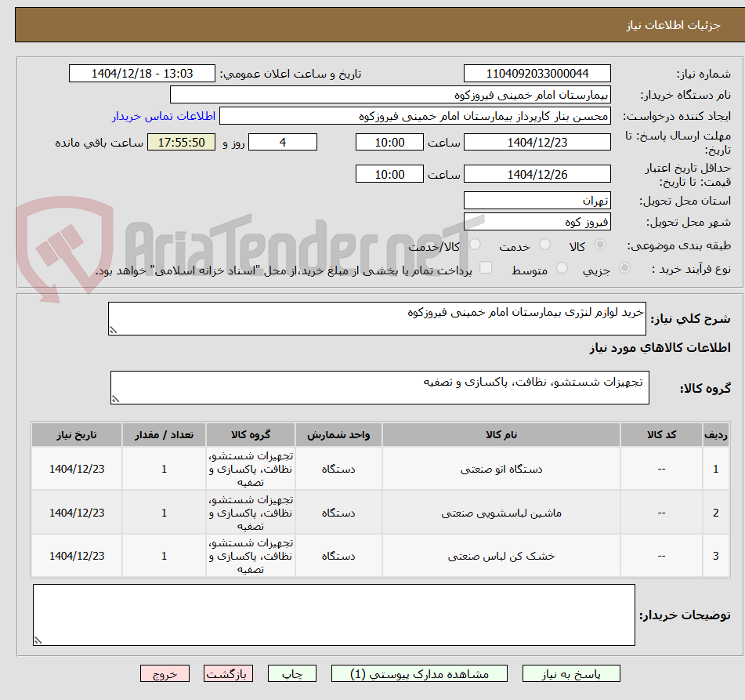Click the need date in دستگاه اتو صنعتی row
The width and height of the screenshot is (745, 700).
point(77,469)
